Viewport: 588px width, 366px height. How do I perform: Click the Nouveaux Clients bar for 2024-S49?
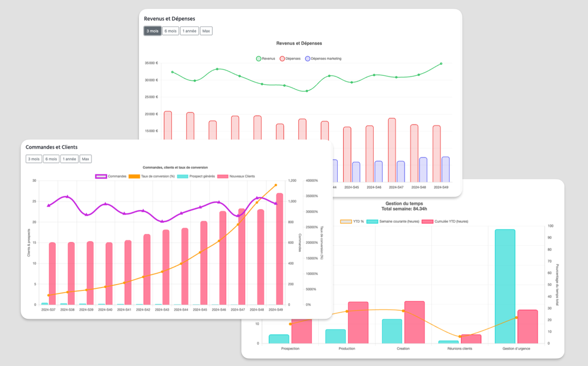click(279, 249)
